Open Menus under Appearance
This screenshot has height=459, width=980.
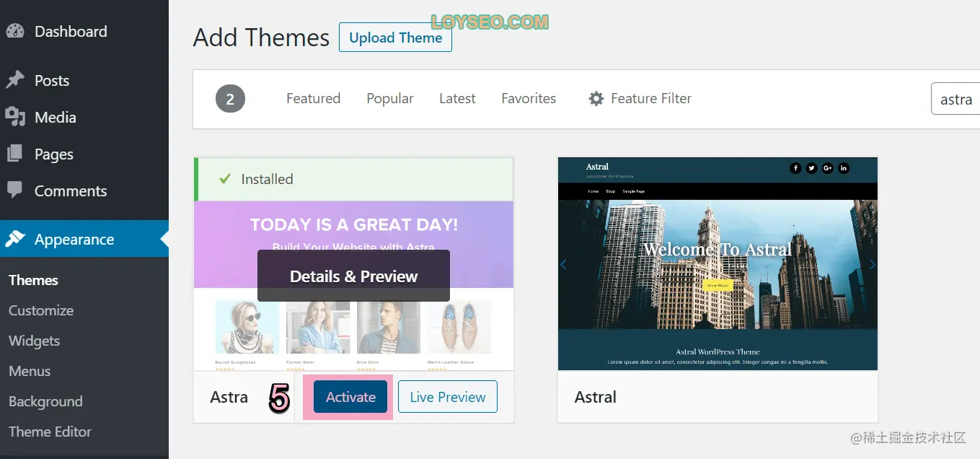coord(30,371)
